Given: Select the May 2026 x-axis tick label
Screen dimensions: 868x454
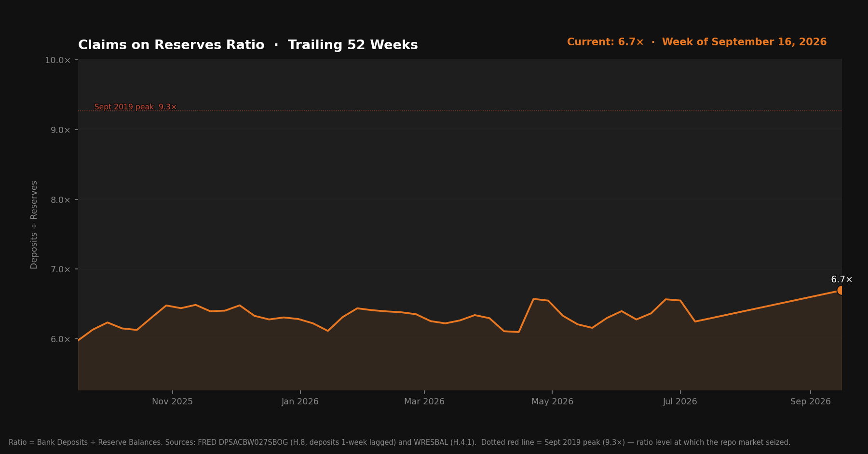Looking at the screenshot, I should [x=552, y=401].
